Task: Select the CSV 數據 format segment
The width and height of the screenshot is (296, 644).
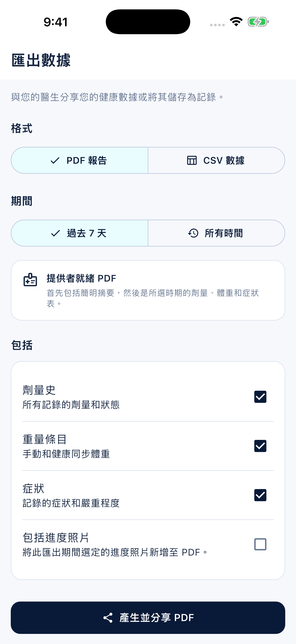Action: pos(216,161)
